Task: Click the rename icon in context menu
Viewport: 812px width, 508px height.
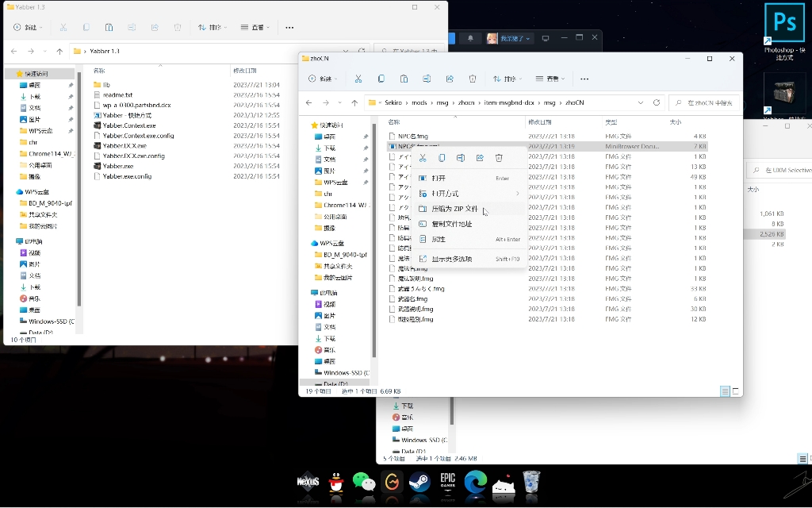Action: (x=461, y=158)
